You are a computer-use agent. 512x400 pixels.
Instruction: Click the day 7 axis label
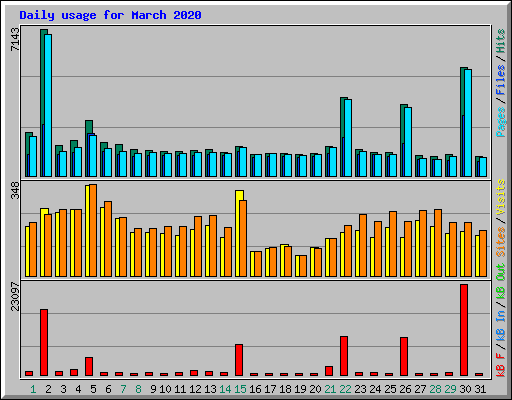123,389
